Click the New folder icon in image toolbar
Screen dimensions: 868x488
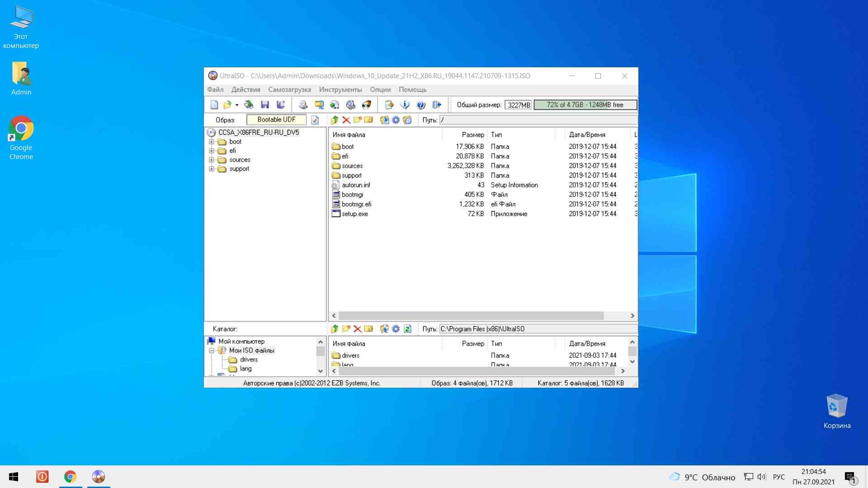point(358,120)
